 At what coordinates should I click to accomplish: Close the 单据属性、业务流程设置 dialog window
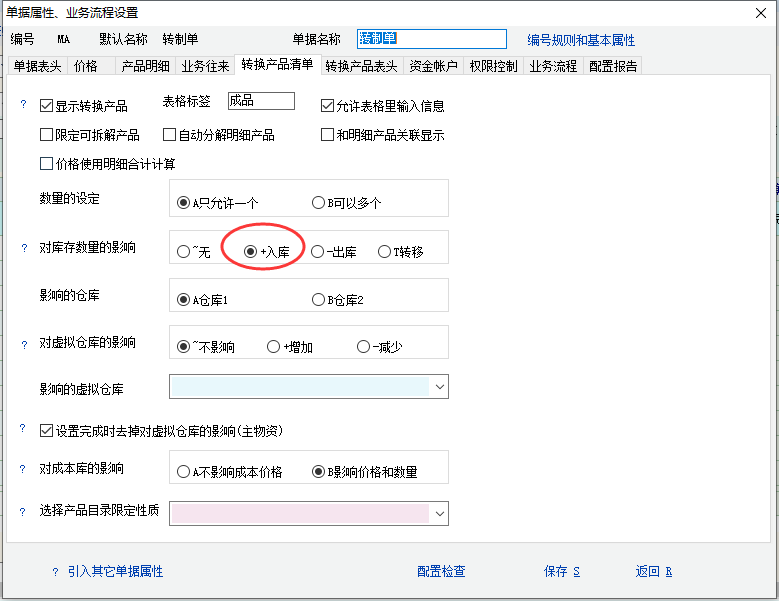tap(759, 13)
